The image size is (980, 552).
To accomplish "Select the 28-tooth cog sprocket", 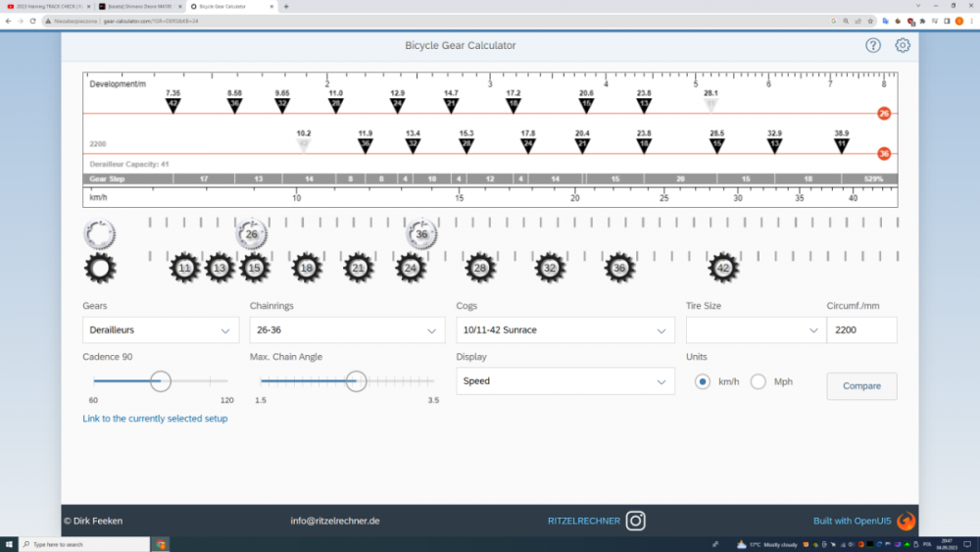I will click(x=479, y=268).
